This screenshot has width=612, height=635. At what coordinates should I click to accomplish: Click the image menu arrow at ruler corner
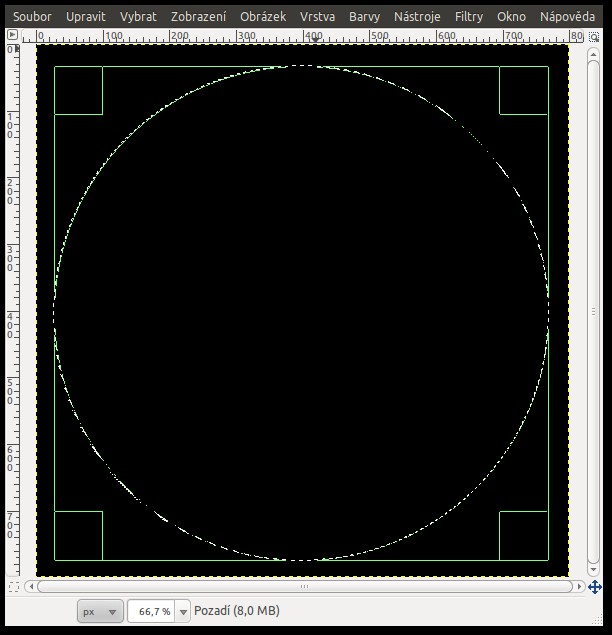click(13, 35)
